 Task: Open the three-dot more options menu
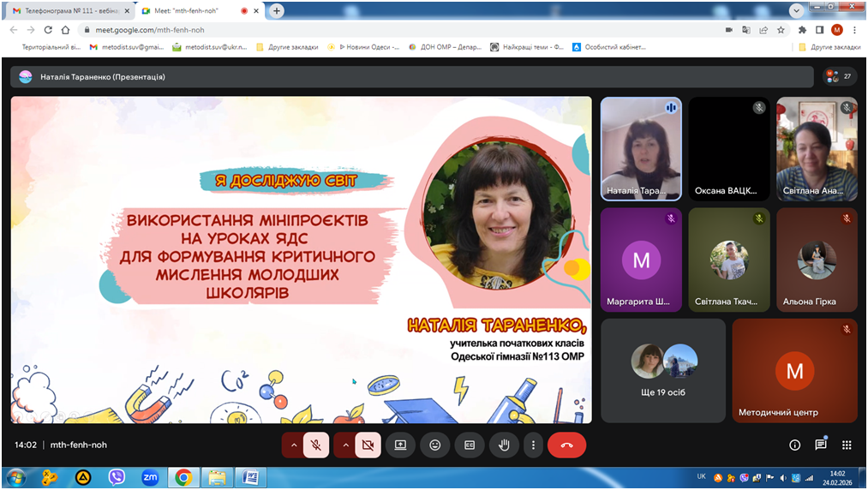pyautogui.click(x=533, y=445)
